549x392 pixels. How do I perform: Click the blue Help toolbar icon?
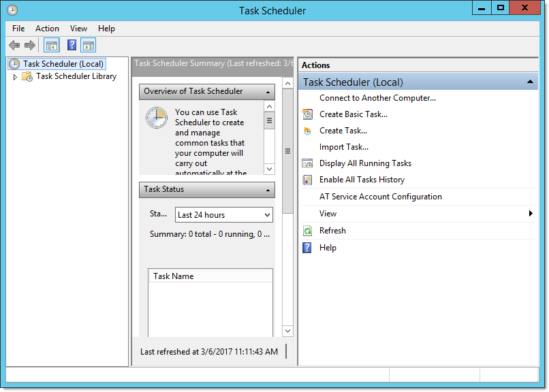pos(72,46)
